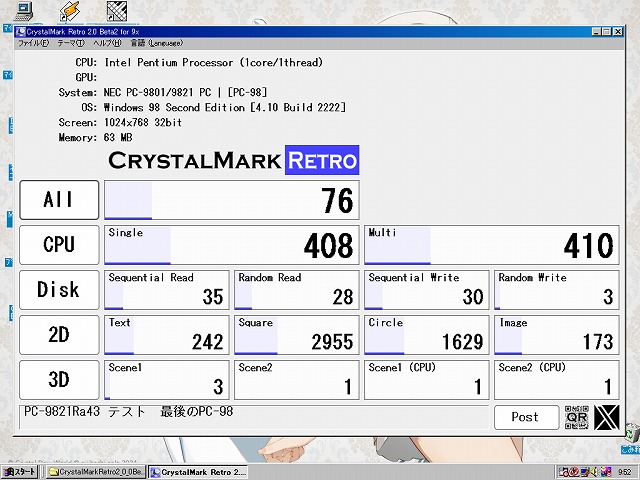Select the Random Read score box
The width and height of the screenshot is (640, 480).
coord(297,290)
